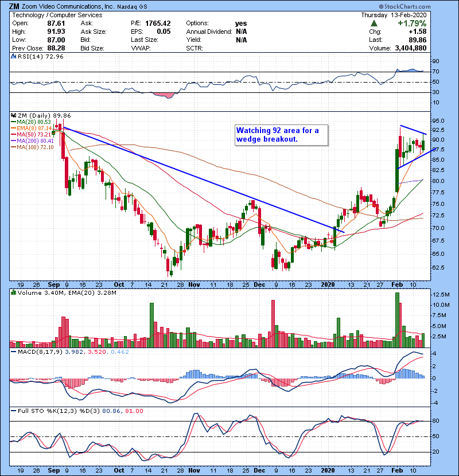Click the MACD(8,17,9) legend line marker
The width and height of the screenshot is (459, 476).
pos(13,352)
